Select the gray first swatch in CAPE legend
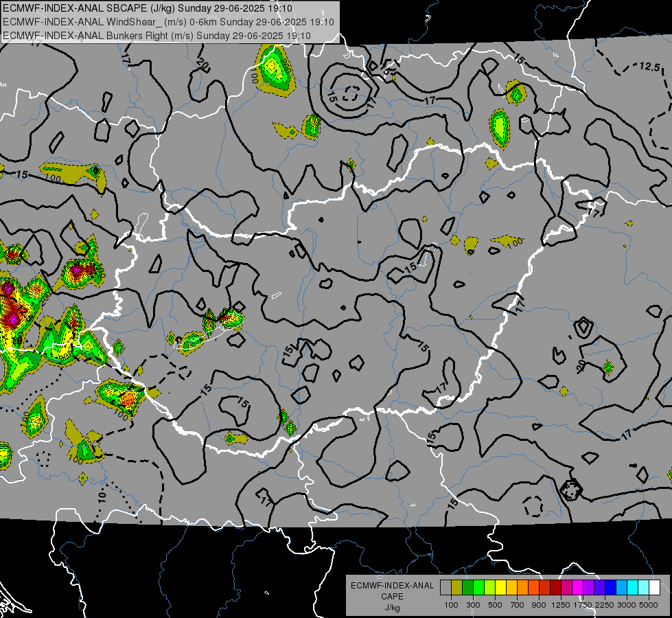This screenshot has height=618, width=672. [445, 588]
